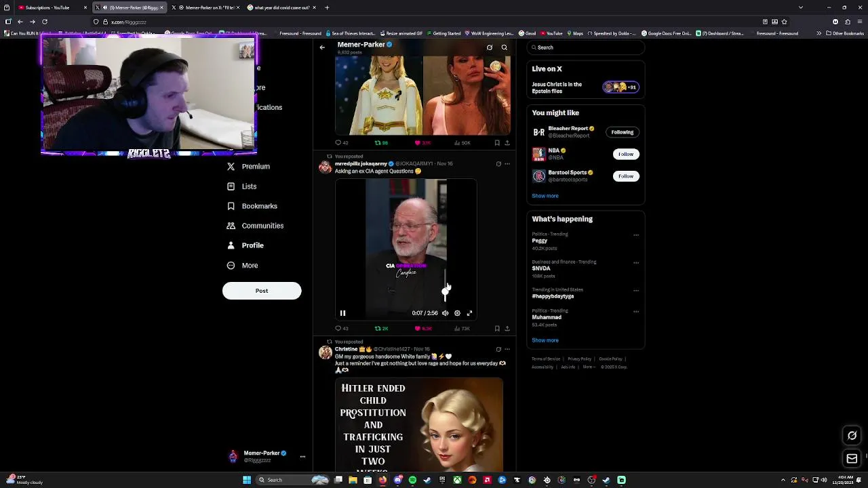
Task: Enter fullscreen on the CIA video
Action: [469, 313]
